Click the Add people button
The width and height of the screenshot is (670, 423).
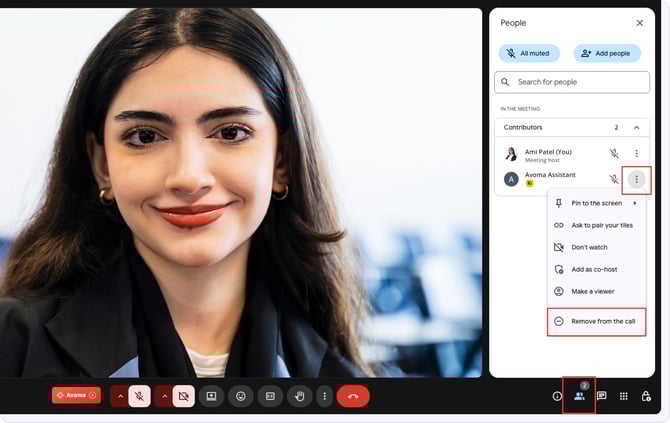pyautogui.click(x=607, y=53)
